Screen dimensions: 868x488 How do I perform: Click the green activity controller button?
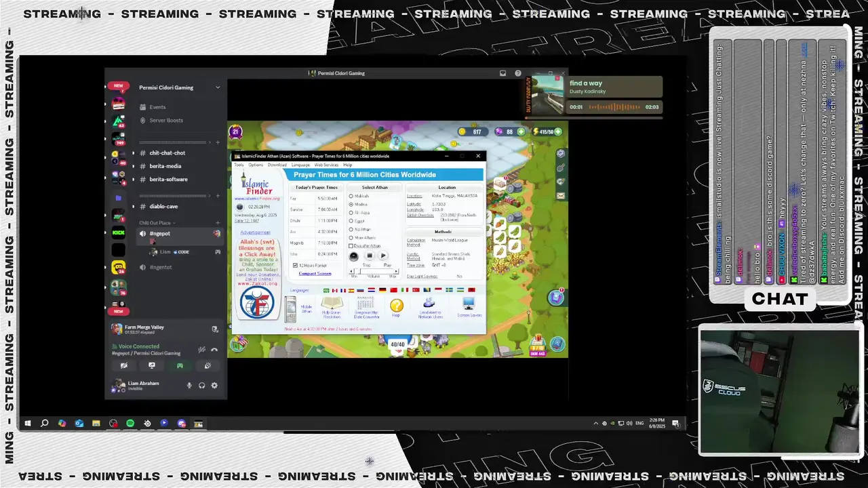click(179, 366)
